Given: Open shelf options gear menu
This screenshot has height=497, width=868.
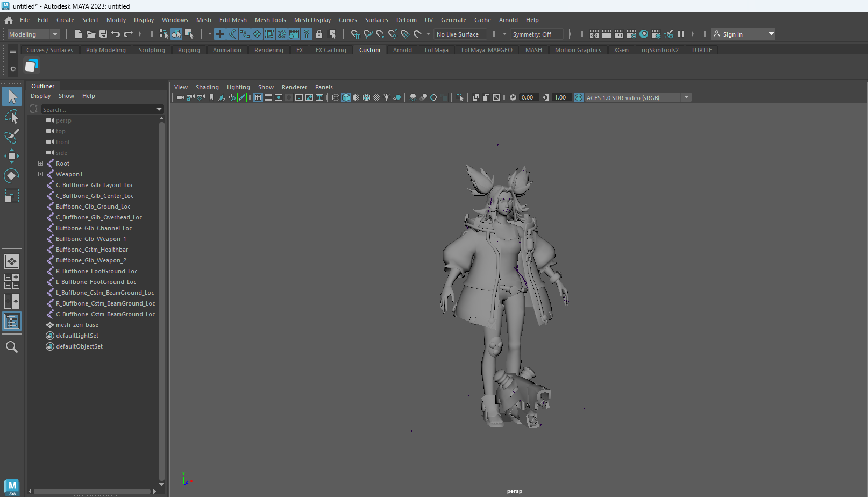Looking at the screenshot, I should pyautogui.click(x=13, y=69).
